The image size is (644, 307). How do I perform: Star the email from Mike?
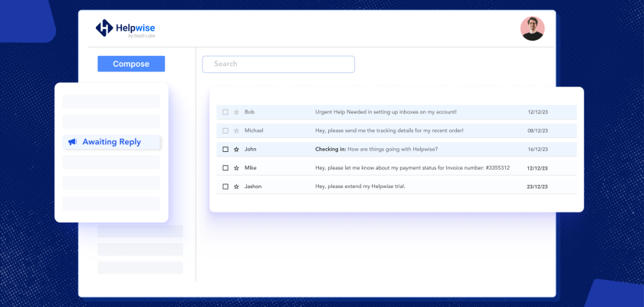tap(236, 167)
